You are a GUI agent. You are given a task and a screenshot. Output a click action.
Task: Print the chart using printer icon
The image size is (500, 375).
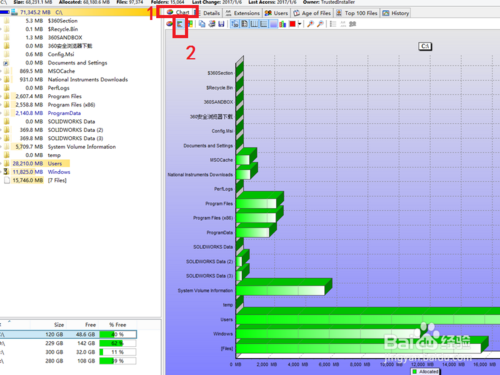[x=212, y=24]
